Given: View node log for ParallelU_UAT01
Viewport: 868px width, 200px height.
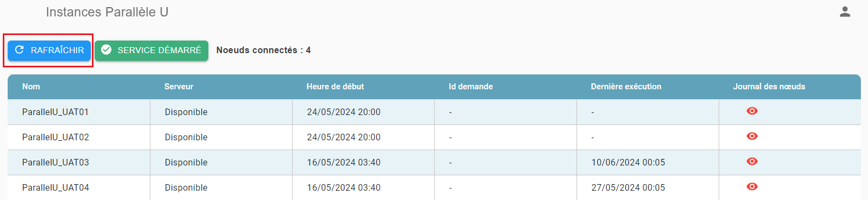Looking at the screenshot, I should coord(752,111).
